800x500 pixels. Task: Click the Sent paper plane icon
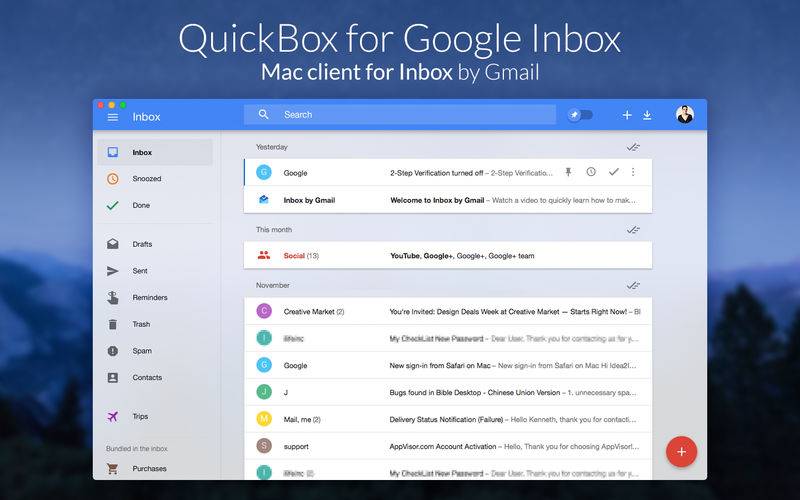[113, 271]
